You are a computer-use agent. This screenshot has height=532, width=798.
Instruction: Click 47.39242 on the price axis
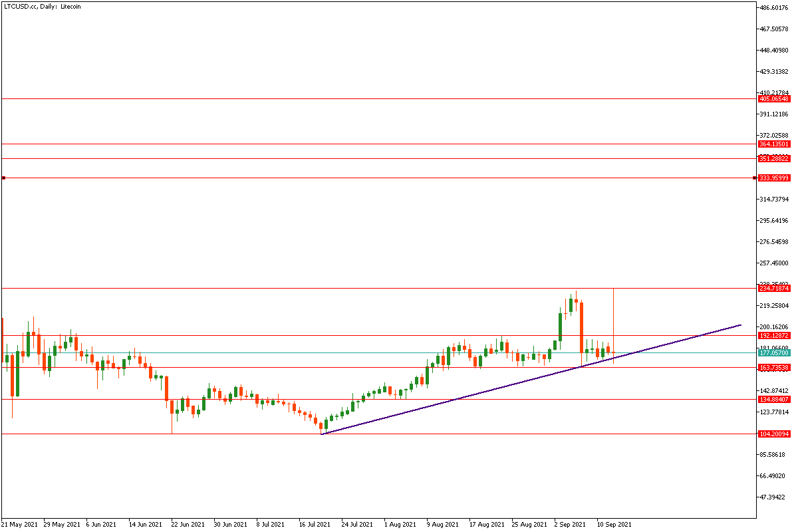pos(774,497)
